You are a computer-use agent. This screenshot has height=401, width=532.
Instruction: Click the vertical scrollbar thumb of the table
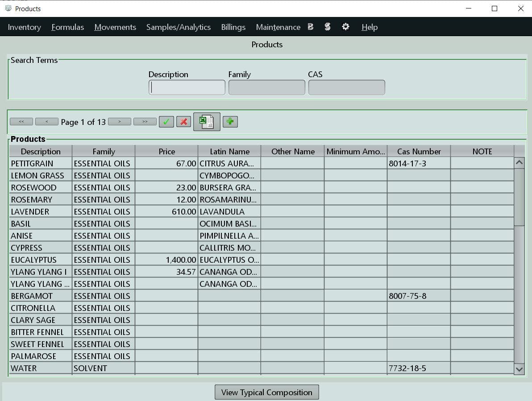point(519,197)
